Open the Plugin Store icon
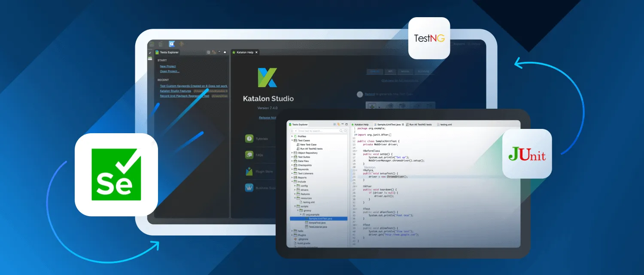The width and height of the screenshot is (644, 275). pos(249,171)
